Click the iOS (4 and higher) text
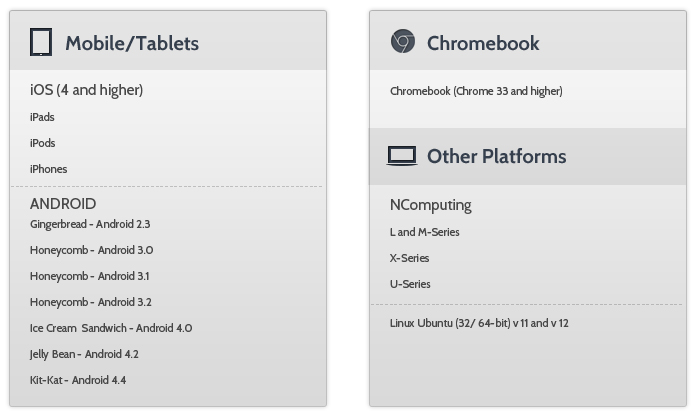Image resolution: width=699 pixels, height=417 pixels. 86,90
